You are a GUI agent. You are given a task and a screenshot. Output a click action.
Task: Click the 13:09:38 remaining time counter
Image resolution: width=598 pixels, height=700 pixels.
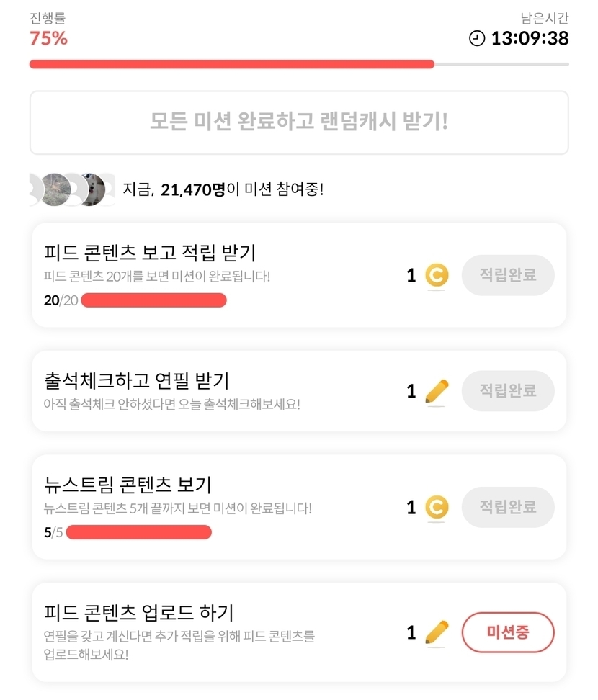pyautogui.click(x=530, y=39)
